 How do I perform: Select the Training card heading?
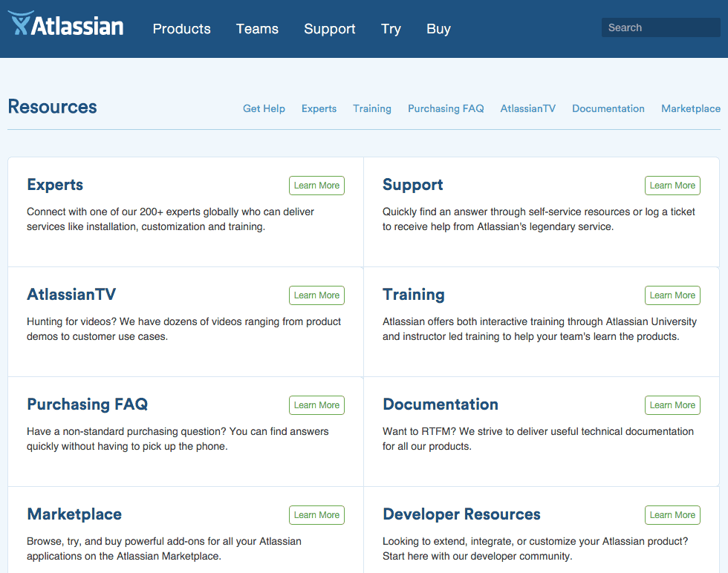[x=414, y=295]
